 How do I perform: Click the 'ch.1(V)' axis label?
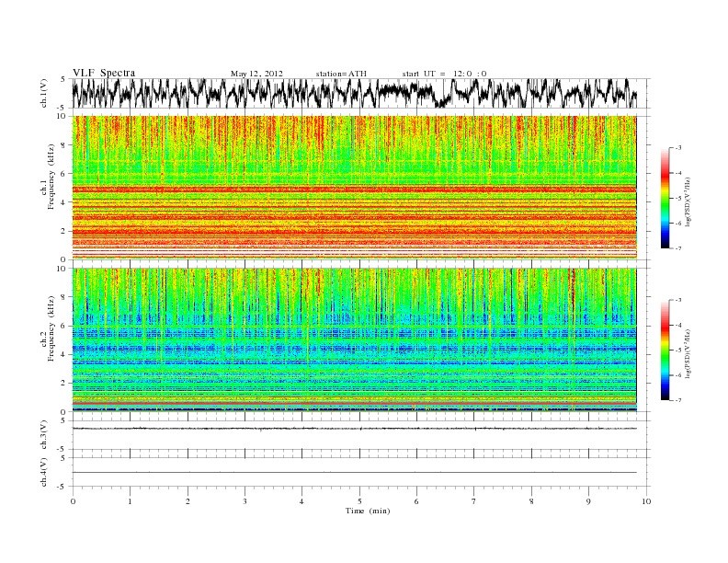tap(43, 93)
